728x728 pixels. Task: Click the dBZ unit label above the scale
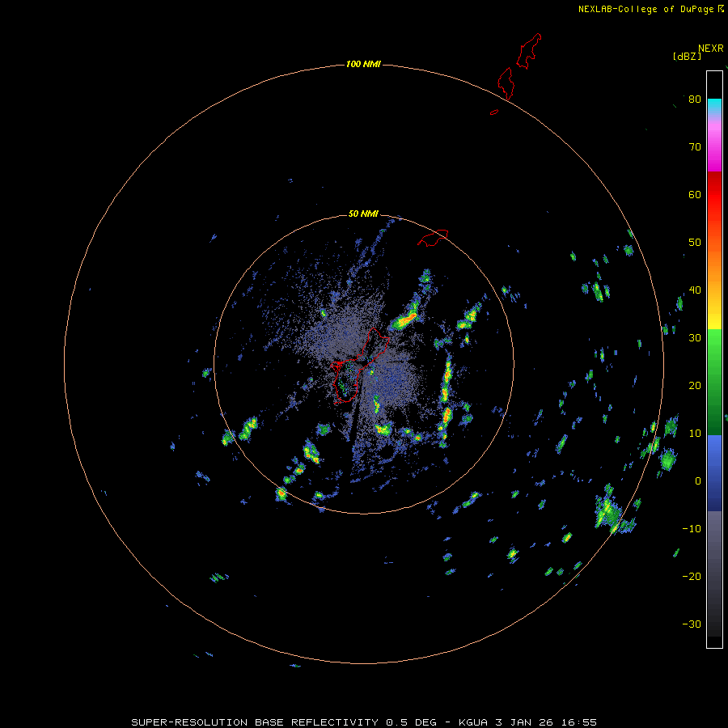pos(687,57)
